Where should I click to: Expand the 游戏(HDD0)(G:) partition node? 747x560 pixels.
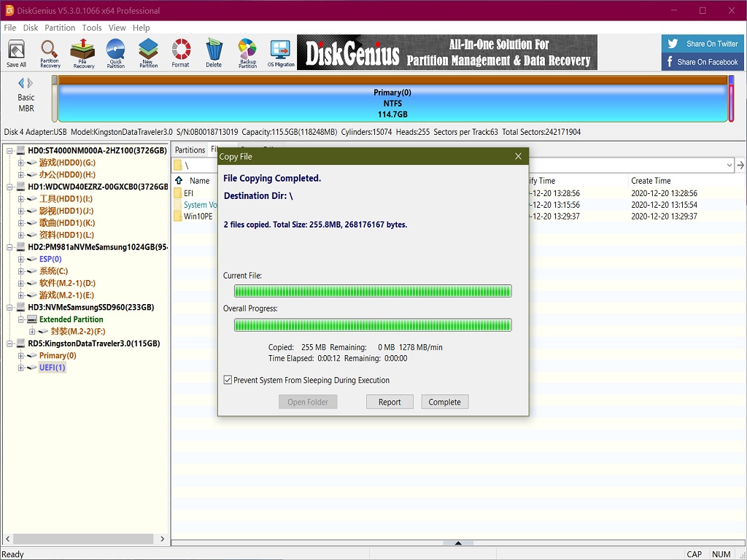pos(21,163)
